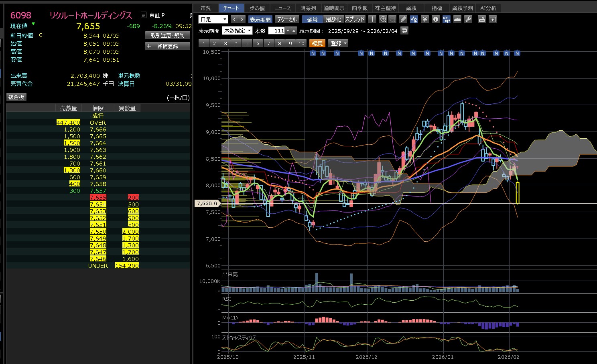
Task: Toggle 通常 chart mode
Action: (x=312, y=19)
